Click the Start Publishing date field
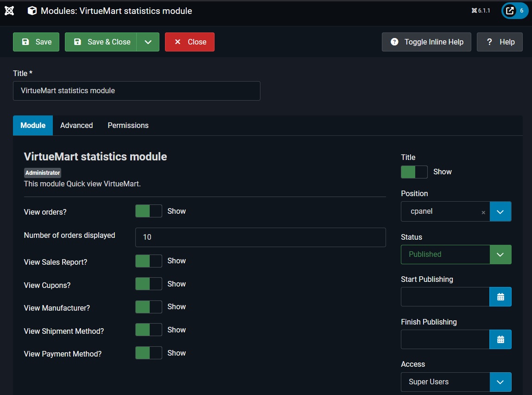The height and width of the screenshot is (395, 532). point(445,297)
